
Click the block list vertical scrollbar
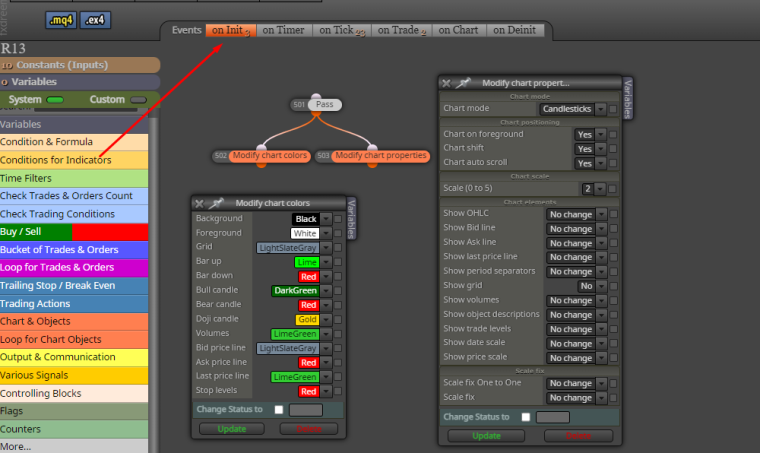154,285
